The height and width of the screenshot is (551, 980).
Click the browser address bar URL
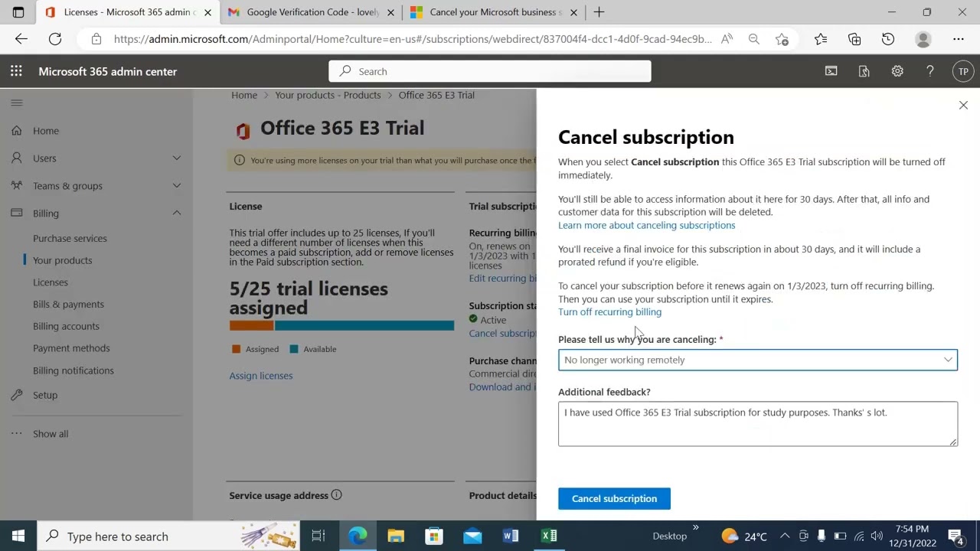pos(413,39)
